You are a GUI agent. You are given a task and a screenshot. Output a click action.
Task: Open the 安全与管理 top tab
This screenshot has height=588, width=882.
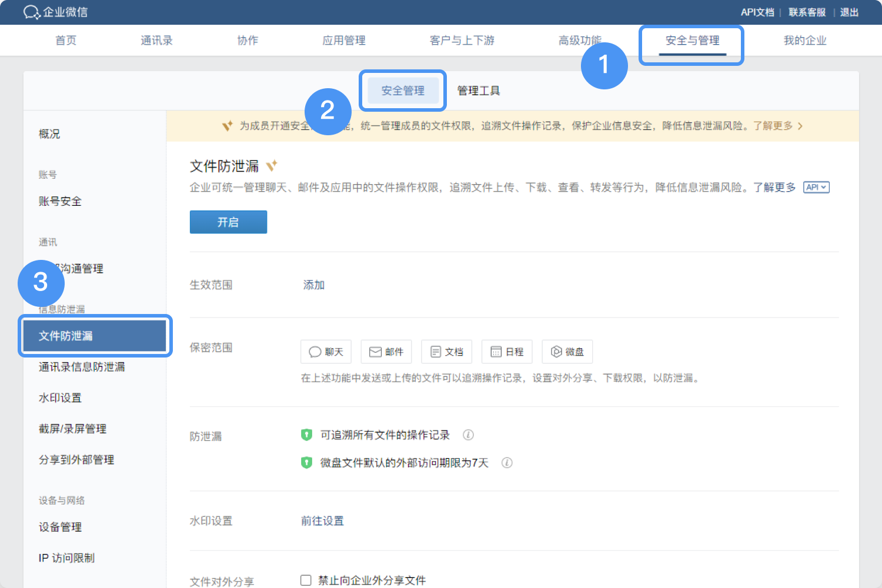point(692,41)
